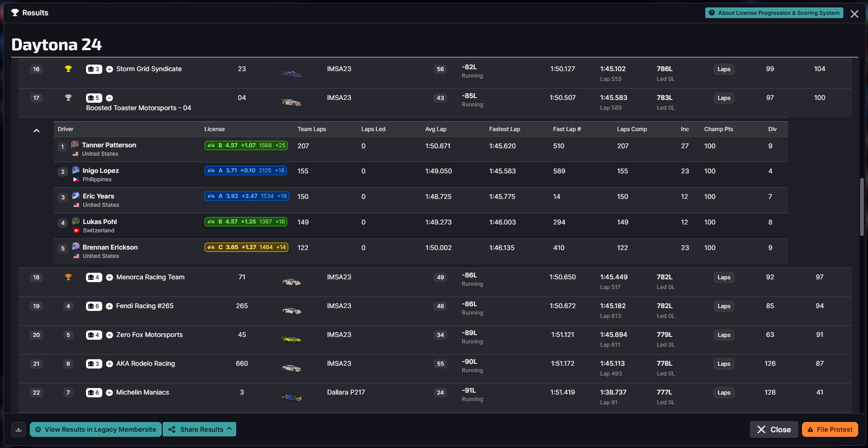Click the Storm Grid Syndicate car thumbnail
Image resolution: width=868 pixels, height=448 pixels.
click(291, 73)
